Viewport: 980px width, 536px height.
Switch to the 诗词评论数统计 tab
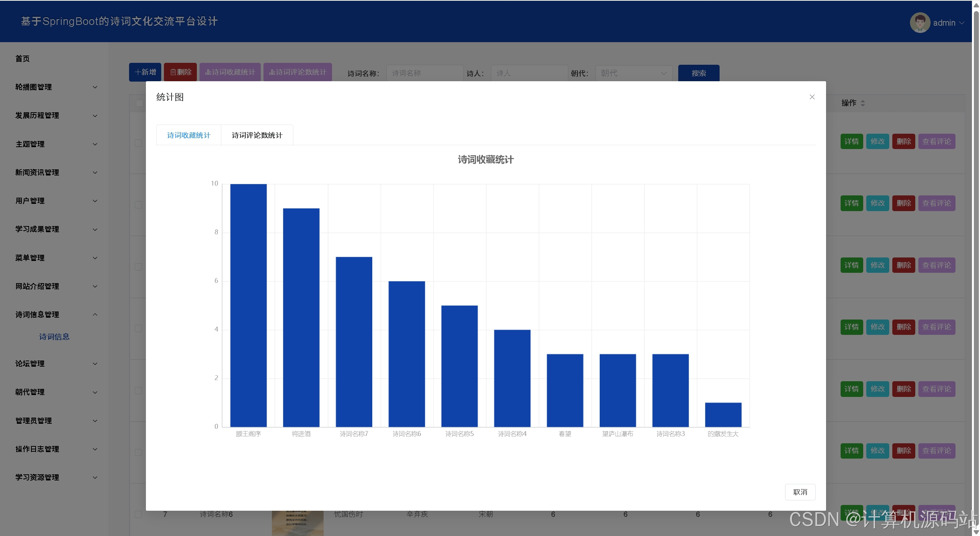[257, 135]
